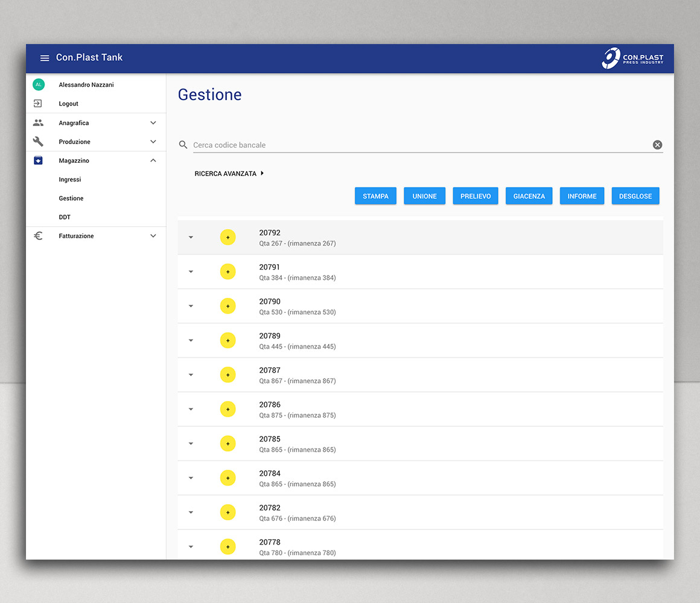Screen dimensions: 700x603
Task: Click the PRELIEVO button
Action: [x=476, y=196]
